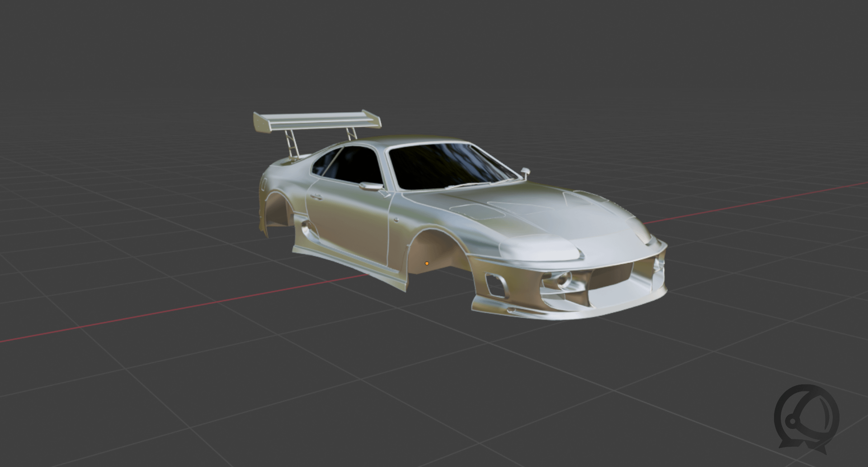
Task: Select the rear spoiler wing
Action: 316,120
